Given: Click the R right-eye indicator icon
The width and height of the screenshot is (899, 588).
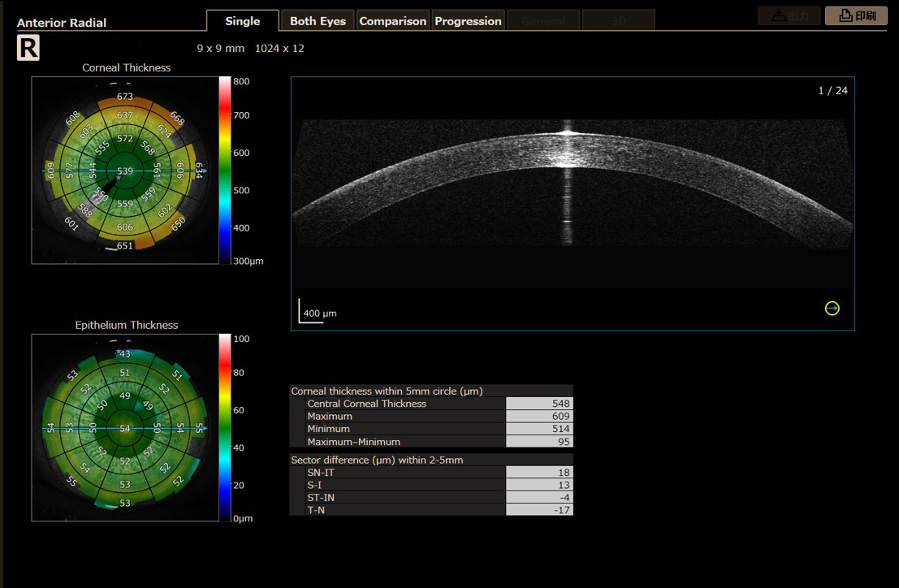Looking at the screenshot, I should coord(28,48).
